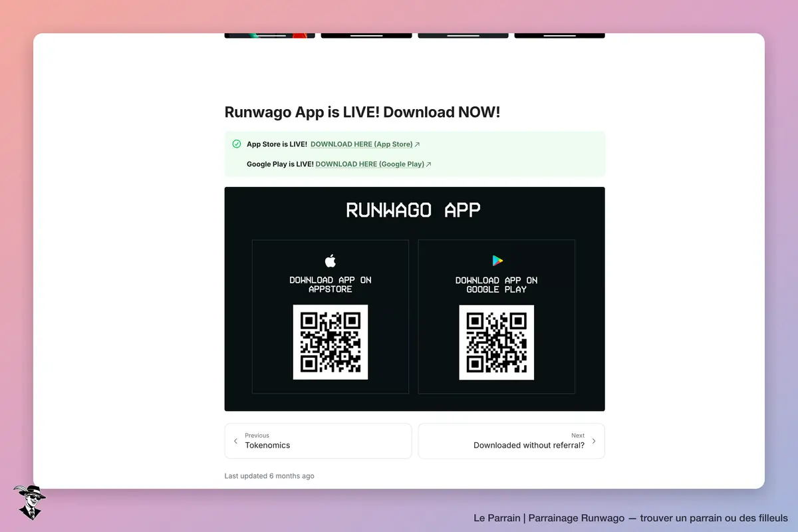Screen dimensions: 798x532
Task: Click the Runwago App is LIVE heading
Action: tap(362, 112)
